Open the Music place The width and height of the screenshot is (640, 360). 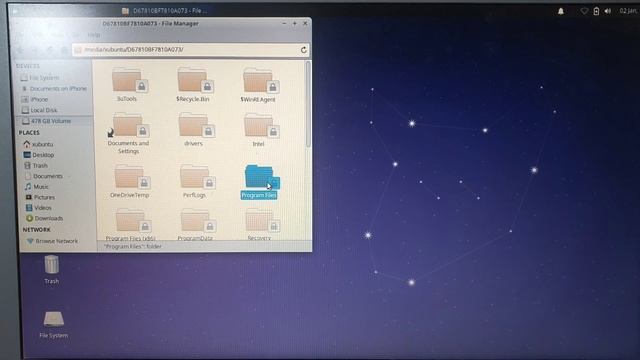(x=36, y=187)
